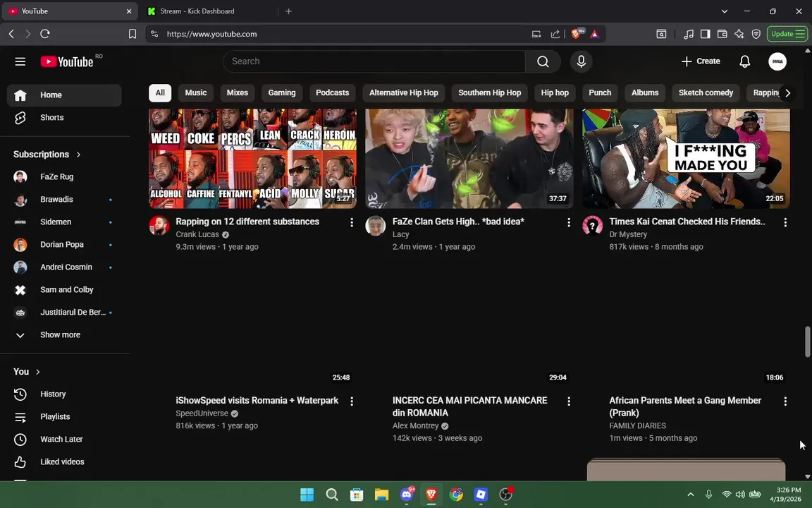The width and height of the screenshot is (812, 508).
Task: Select the Music filter chip
Action: (196, 93)
